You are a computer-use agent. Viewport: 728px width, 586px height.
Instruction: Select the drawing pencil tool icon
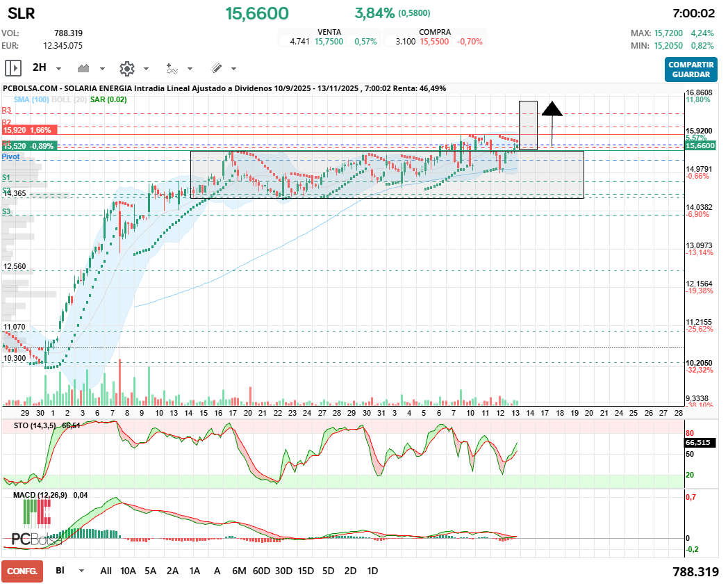point(216,68)
